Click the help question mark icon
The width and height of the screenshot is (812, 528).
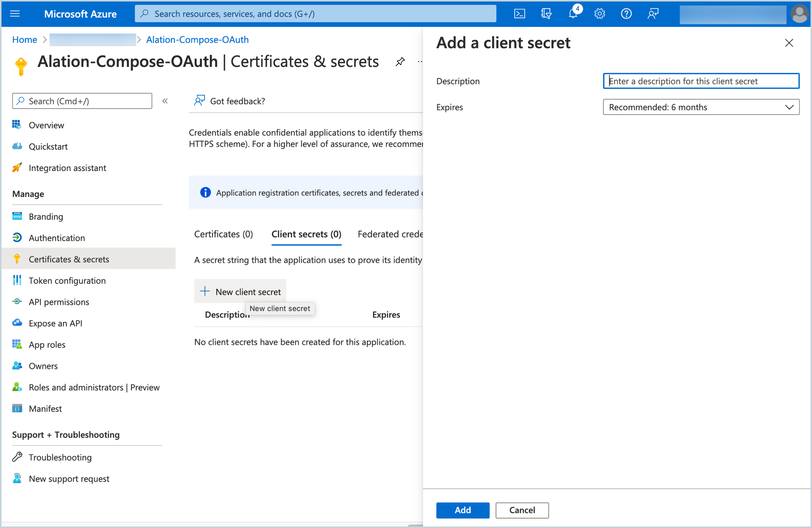pos(626,14)
